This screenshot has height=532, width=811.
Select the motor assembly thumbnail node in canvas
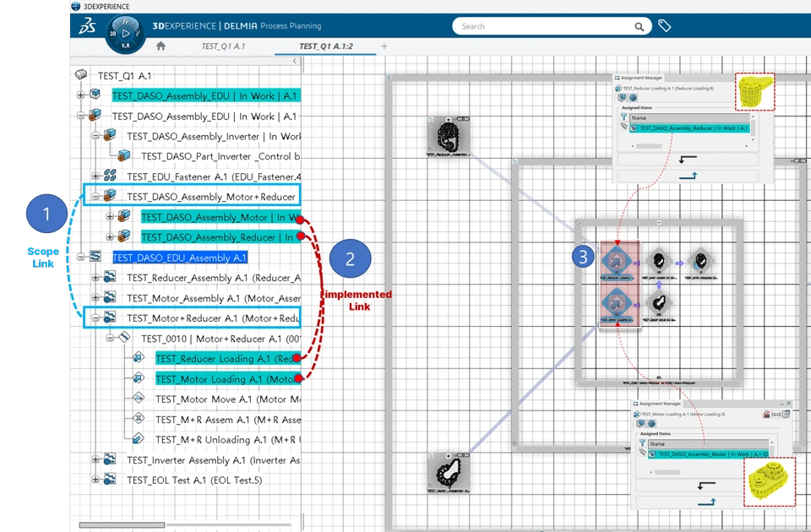pos(448,472)
